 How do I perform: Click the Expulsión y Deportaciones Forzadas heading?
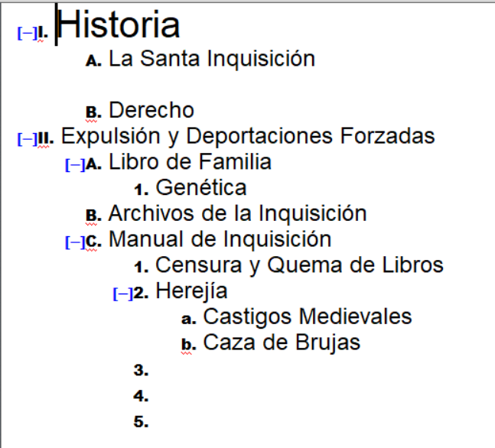pyautogui.click(x=248, y=137)
